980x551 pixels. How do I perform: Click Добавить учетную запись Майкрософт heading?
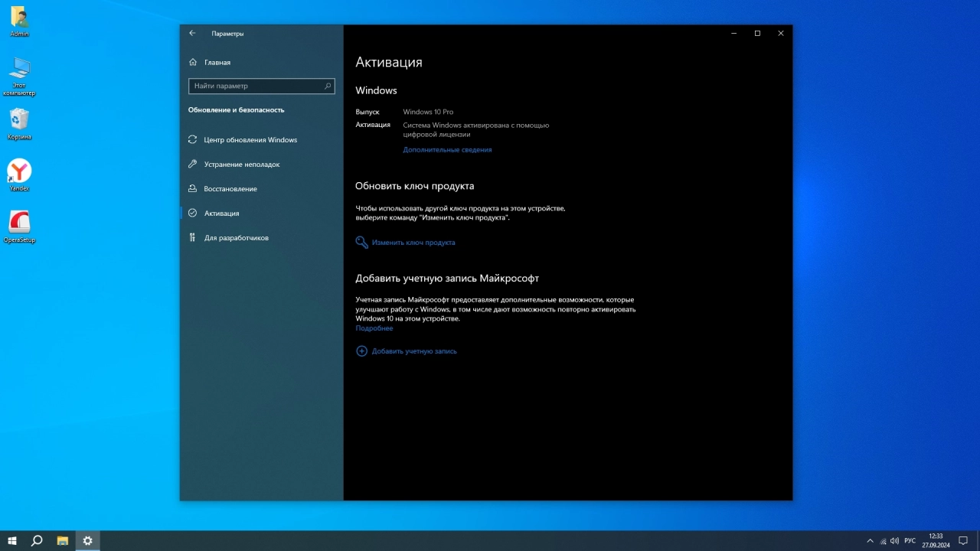pos(447,279)
